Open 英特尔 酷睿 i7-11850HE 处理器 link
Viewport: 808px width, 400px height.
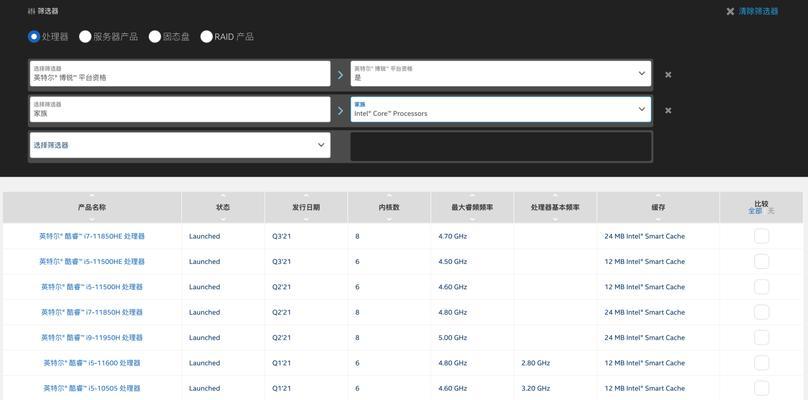pyautogui.click(x=92, y=236)
